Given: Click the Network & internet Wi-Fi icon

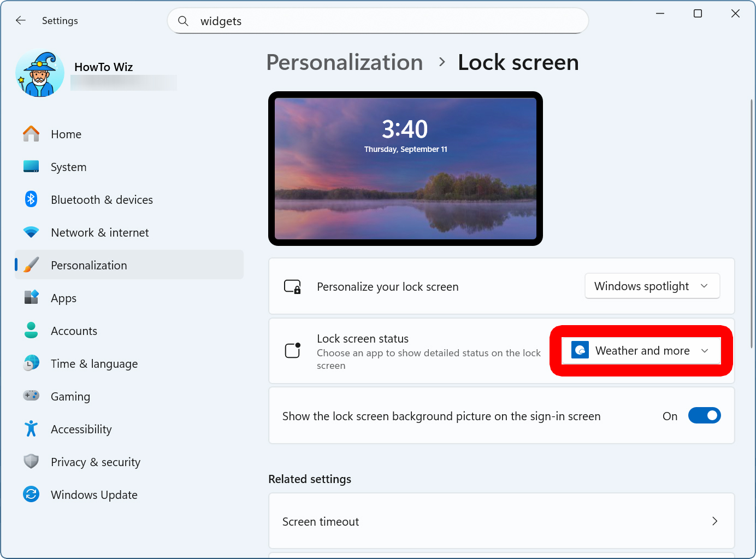Looking at the screenshot, I should (31, 232).
